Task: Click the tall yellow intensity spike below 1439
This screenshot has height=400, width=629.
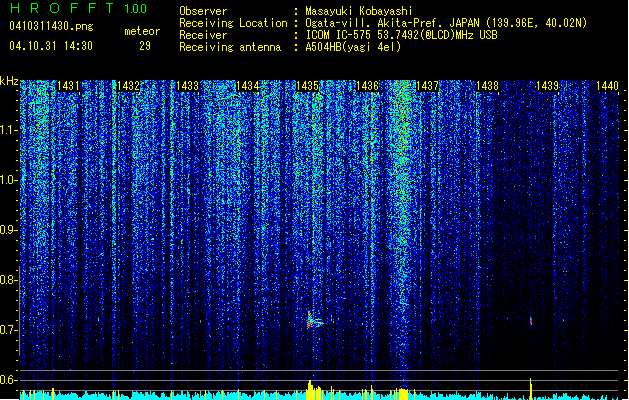Action: coord(531,388)
